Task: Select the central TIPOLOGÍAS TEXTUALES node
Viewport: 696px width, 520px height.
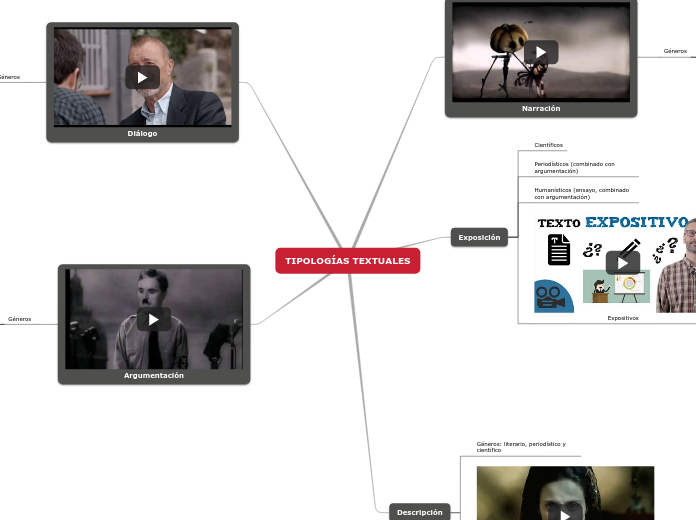Action: point(347,261)
